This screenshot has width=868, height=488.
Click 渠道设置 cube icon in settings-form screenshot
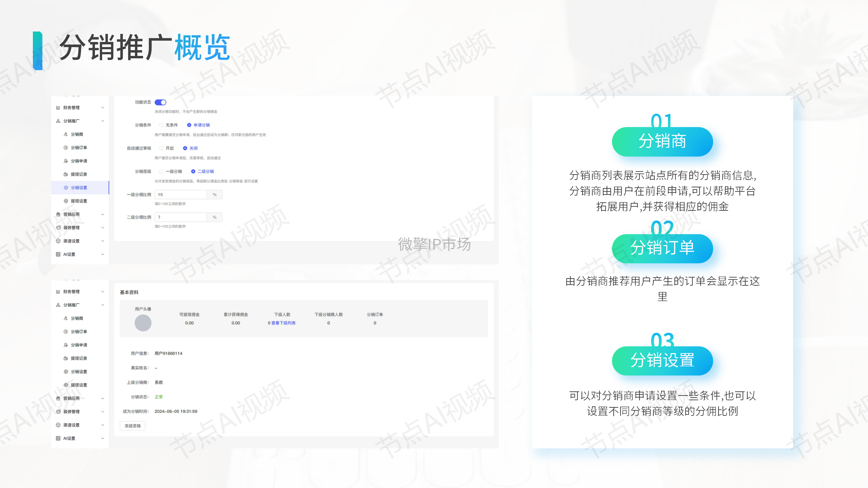pos(58,241)
